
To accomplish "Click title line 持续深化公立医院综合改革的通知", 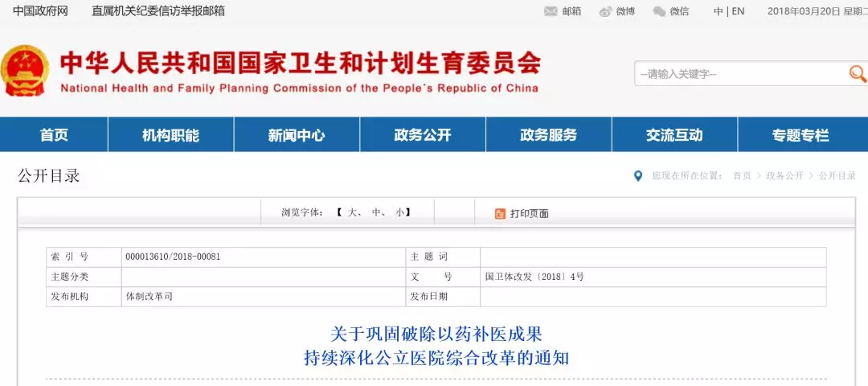I will click(x=436, y=357).
